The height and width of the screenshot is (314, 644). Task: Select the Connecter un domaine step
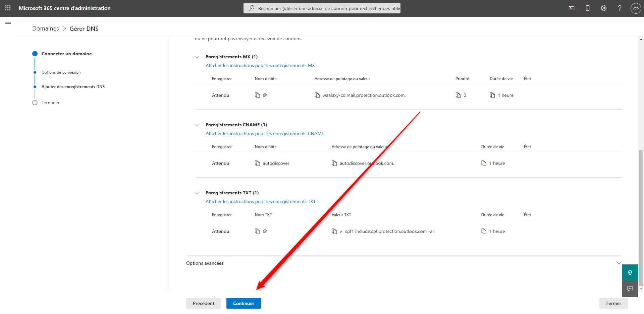click(x=66, y=54)
